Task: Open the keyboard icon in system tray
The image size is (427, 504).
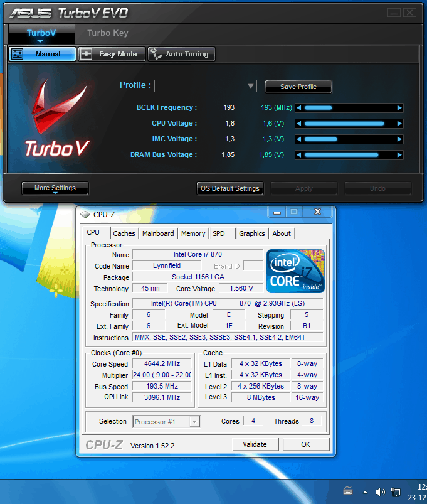Action: pyautogui.click(x=348, y=491)
